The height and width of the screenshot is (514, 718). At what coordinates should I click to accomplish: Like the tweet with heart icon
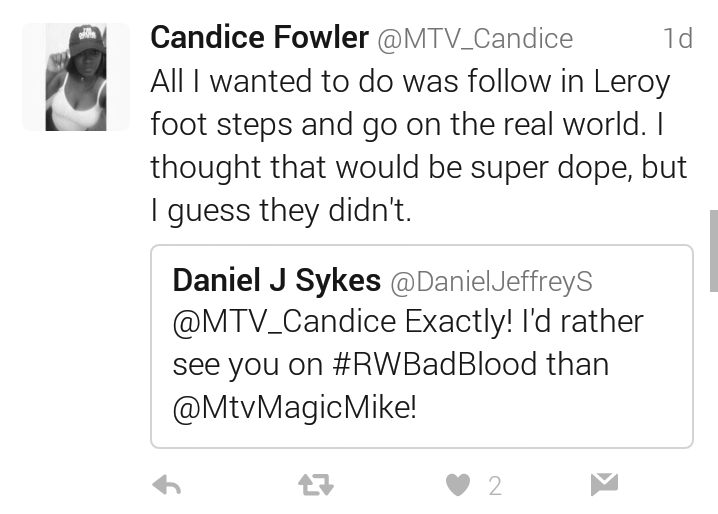(x=458, y=485)
